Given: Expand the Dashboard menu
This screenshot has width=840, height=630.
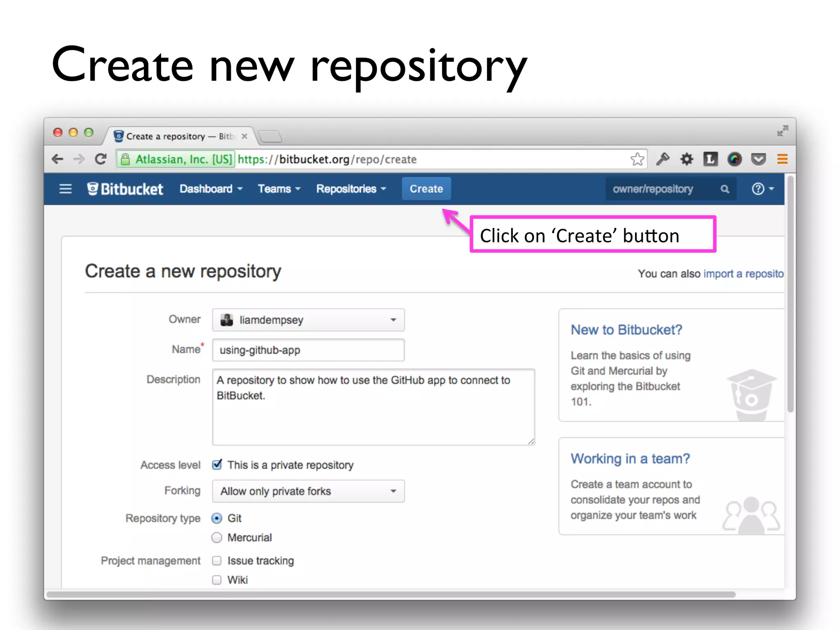Looking at the screenshot, I should 211,189.
